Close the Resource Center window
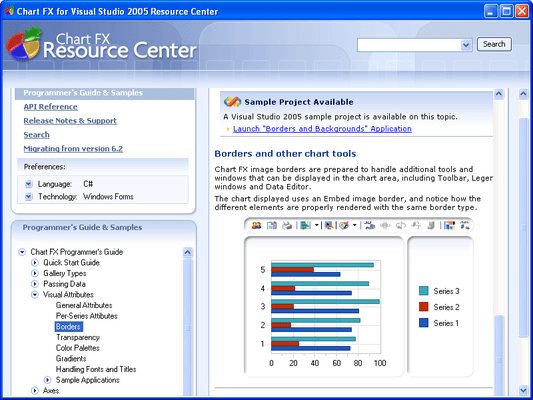This screenshot has height=400, width=533. click(x=522, y=11)
